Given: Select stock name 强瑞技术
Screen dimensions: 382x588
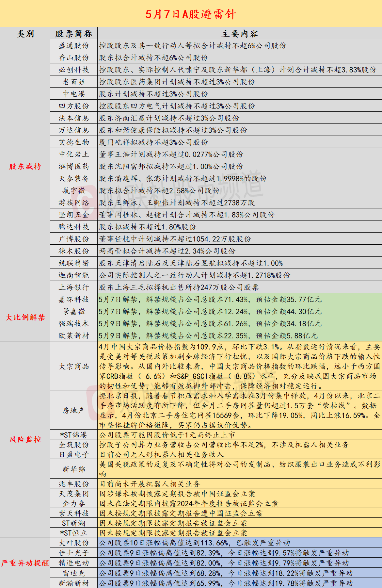Looking at the screenshot, I should click(74, 324).
